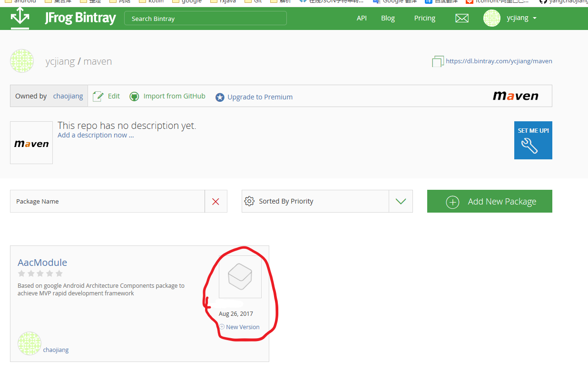Click the sort gear icon
This screenshot has height=381, width=588.
pos(249,201)
